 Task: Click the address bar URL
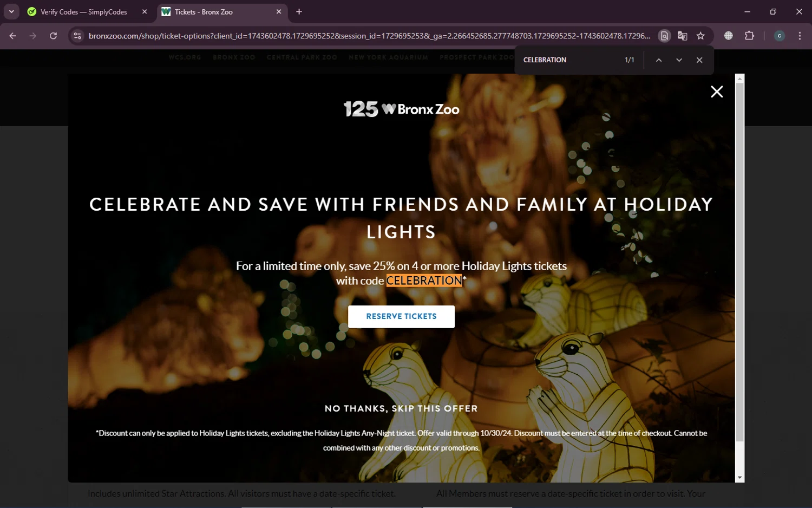[x=369, y=36]
